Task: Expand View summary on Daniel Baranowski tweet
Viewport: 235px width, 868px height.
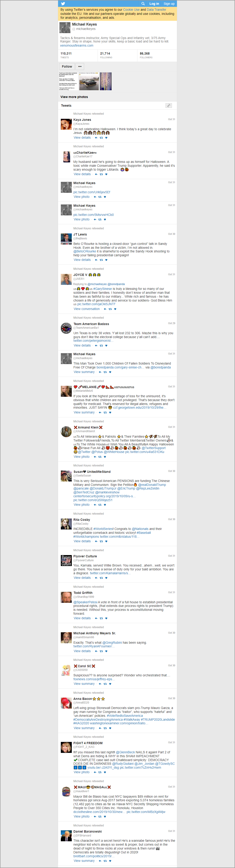Action: click(x=84, y=861)
